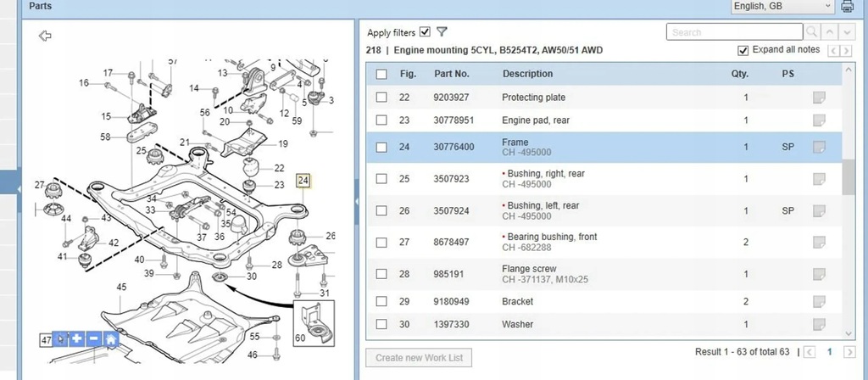Click the SP marker in Frame row
868x380 pixels.
click(x=787, y=147)
